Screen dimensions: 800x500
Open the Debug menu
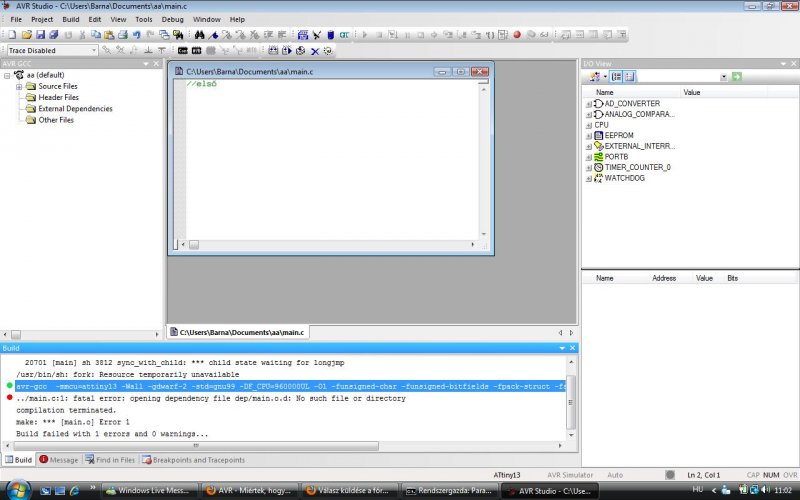[172, 19]
